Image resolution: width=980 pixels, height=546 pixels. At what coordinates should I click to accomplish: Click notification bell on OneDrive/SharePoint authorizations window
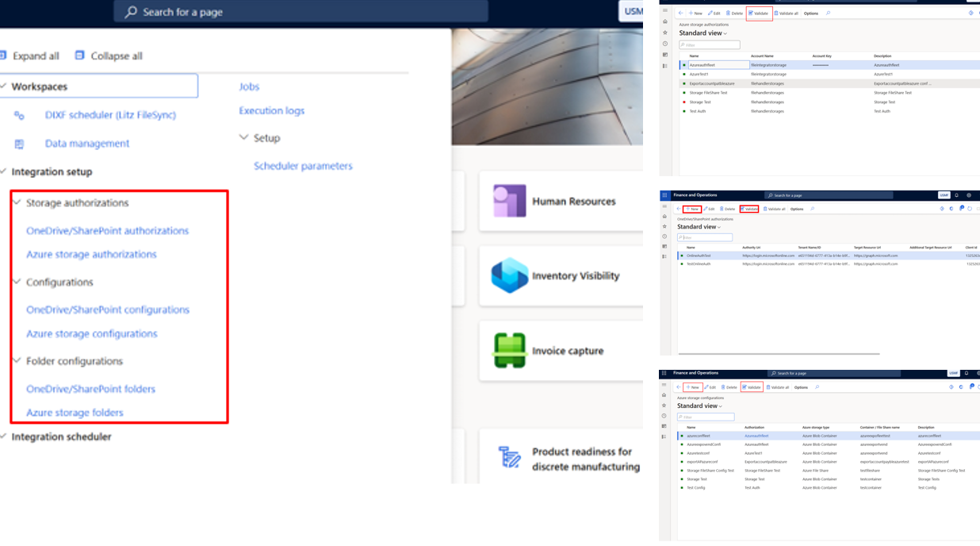[957, 195]
